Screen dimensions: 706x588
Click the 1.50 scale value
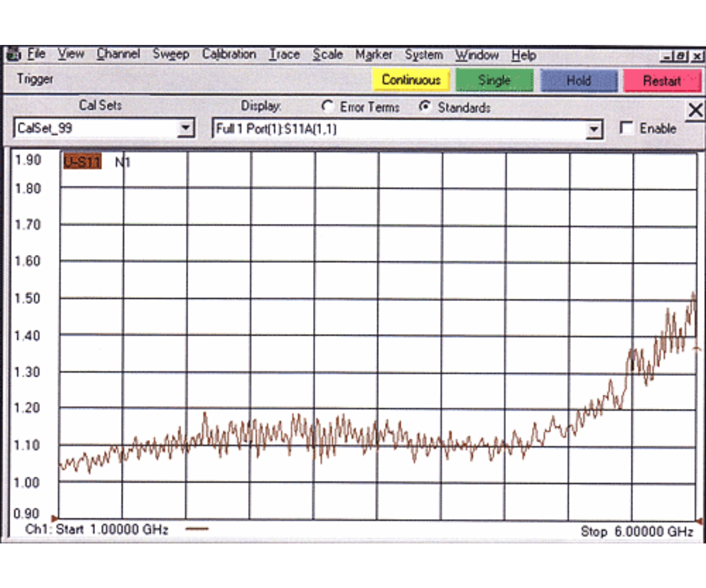[x=27, y=298]
